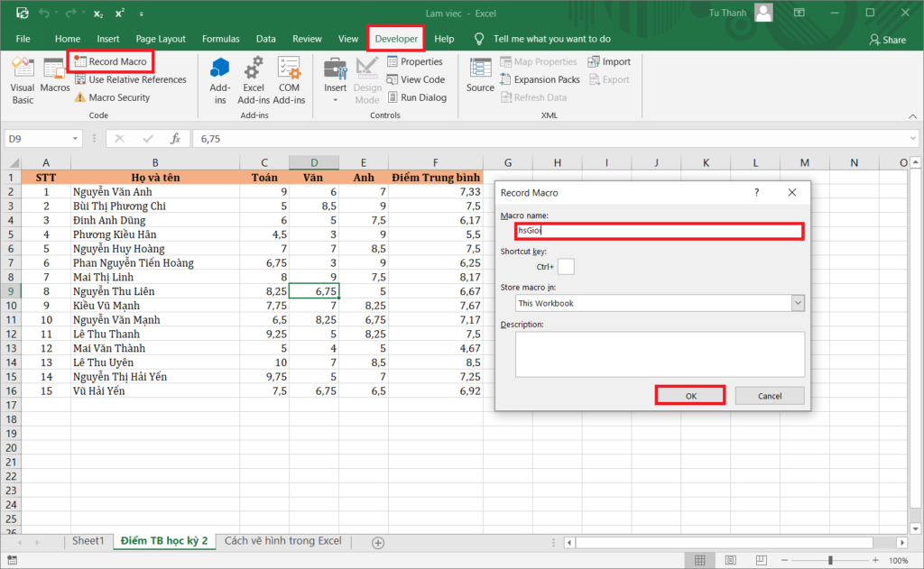Switch to the Formulas ribbon tab
The image size is (924, 569).
click(220, 39)
